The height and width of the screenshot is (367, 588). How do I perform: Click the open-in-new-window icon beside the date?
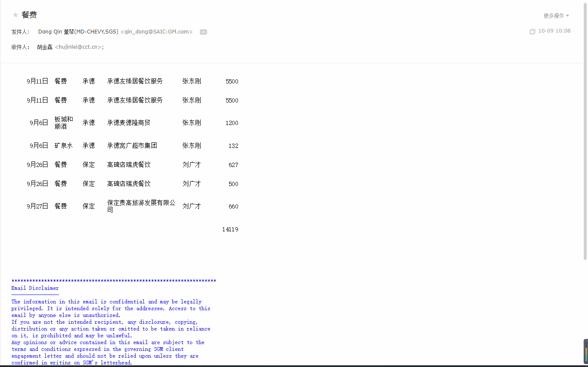pyautogui.click(x=532, y=31)
